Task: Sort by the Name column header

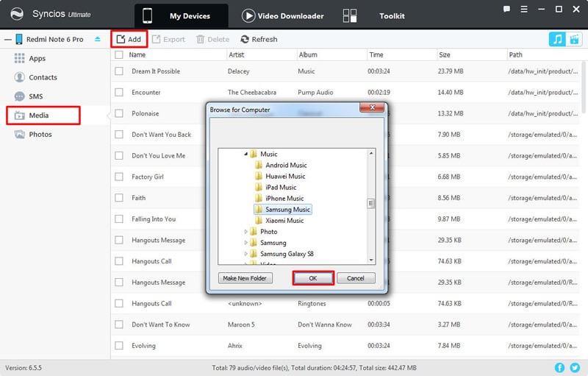Action: click(137, 54)
